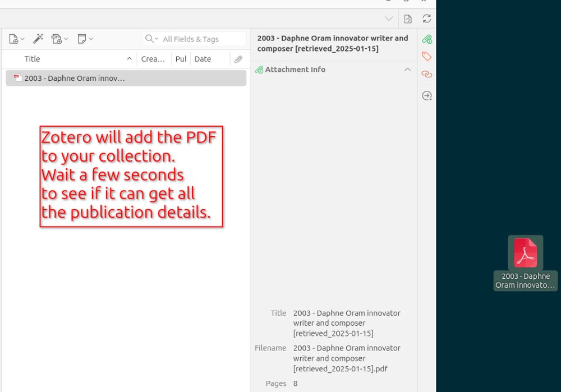561x392 pixels.
Task: Open the tab list dropdown chevron
Action: click(x=389, y=19)
